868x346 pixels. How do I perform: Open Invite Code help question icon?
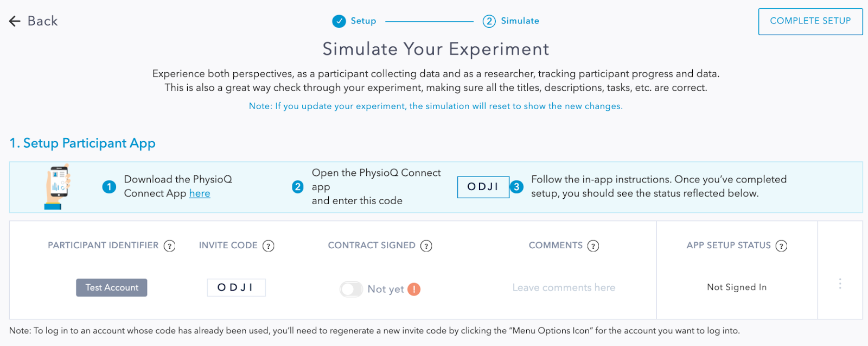pos(269,246)
